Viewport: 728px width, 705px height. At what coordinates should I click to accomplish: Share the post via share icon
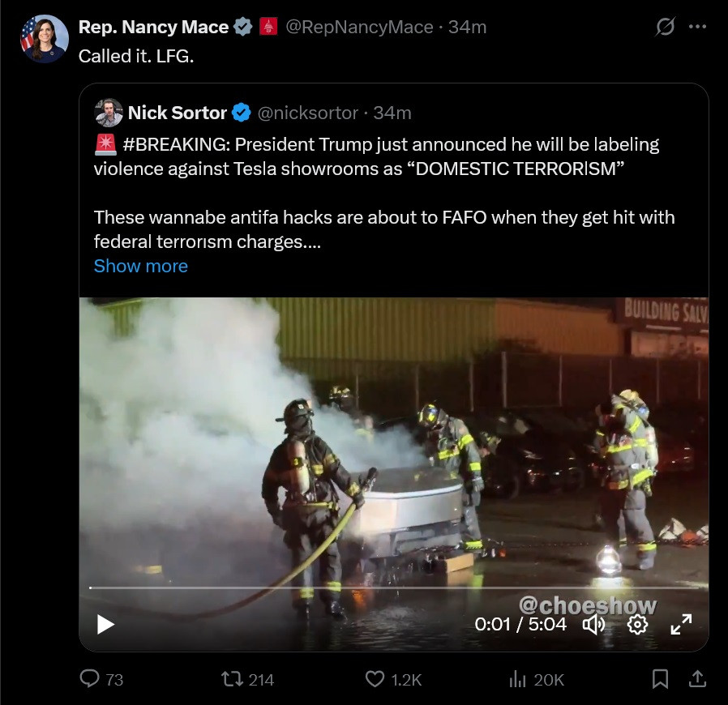(x=696, y=679)
